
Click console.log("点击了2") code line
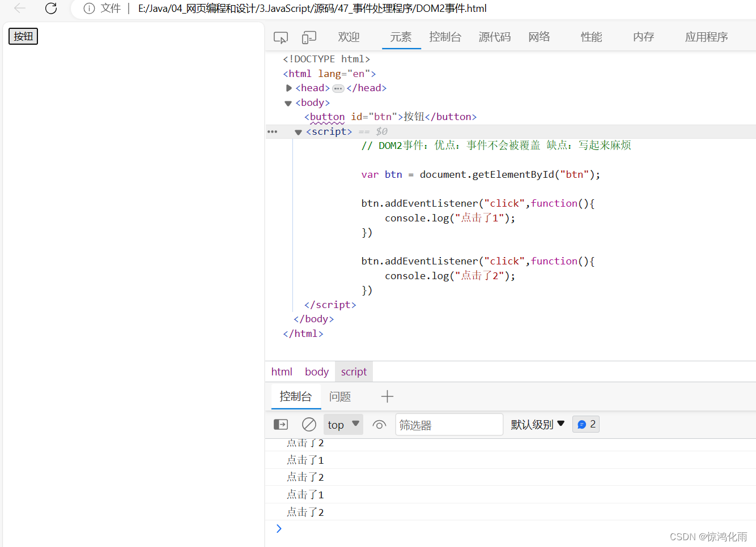[x=450, y=276]
